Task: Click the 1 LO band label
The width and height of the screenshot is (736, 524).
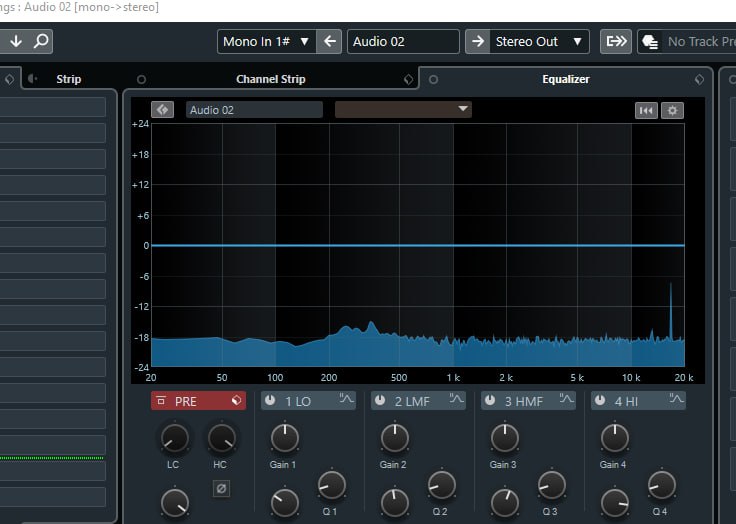Action: pos(298,401)
